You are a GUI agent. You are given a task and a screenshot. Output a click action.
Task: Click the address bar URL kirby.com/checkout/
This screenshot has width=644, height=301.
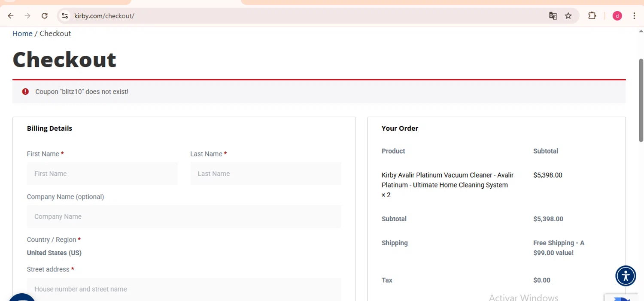(104, 16)
